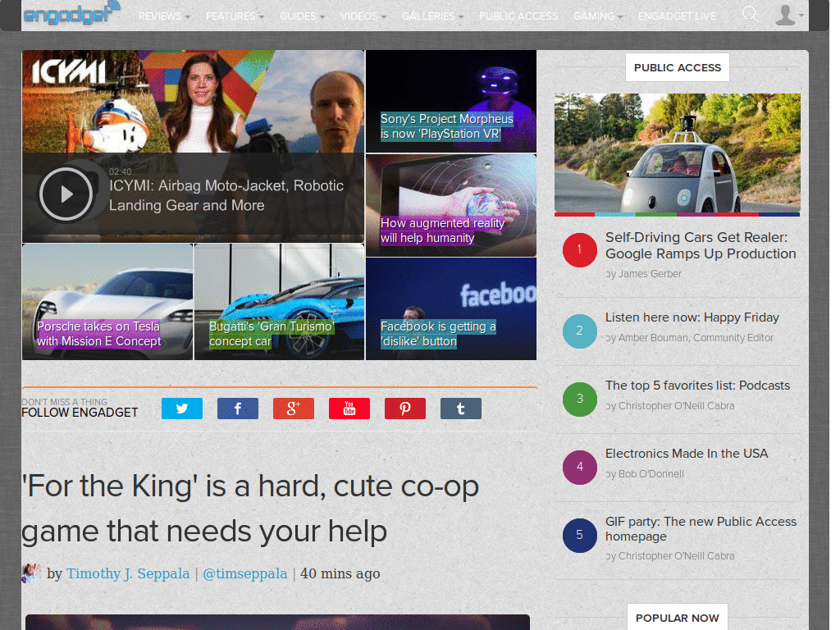Open How augmented reality will help humanity
This screenshot has height=630, width=840.
[442, 231]
